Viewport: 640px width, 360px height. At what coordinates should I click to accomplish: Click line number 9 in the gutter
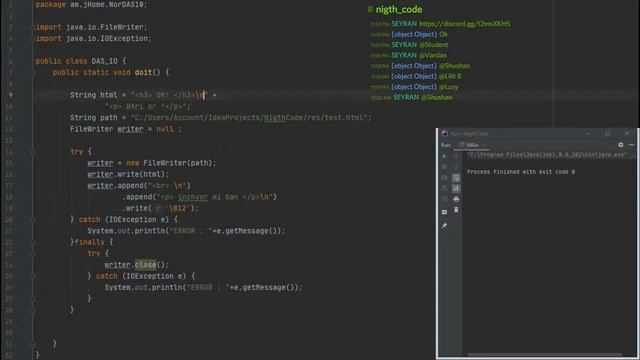point(10,95)
